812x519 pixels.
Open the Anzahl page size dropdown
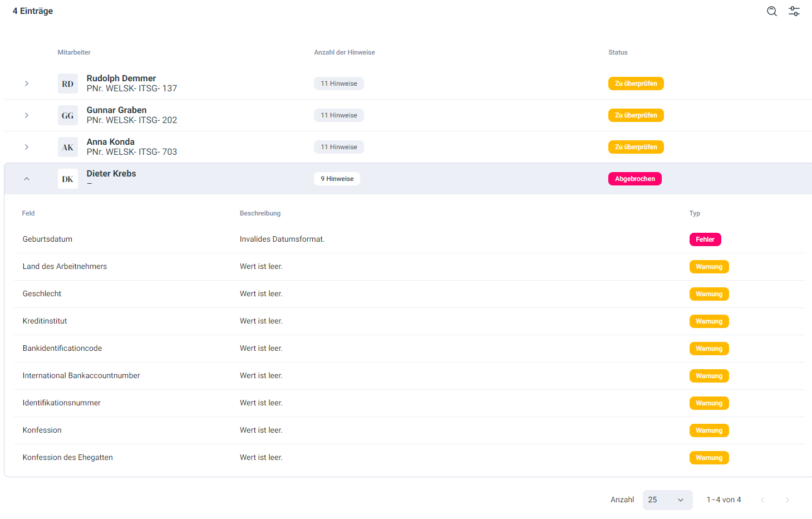click(x=667, y=500)
